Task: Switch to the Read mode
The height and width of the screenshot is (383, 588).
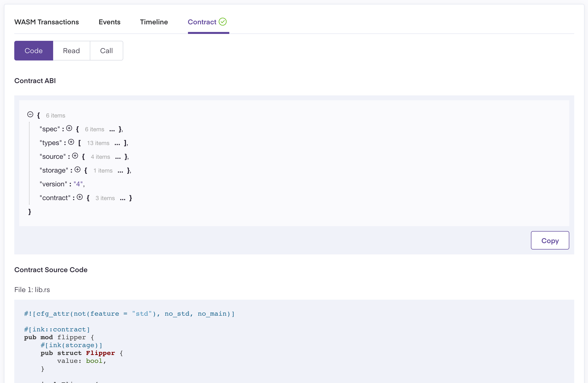Action: [71, 51]
